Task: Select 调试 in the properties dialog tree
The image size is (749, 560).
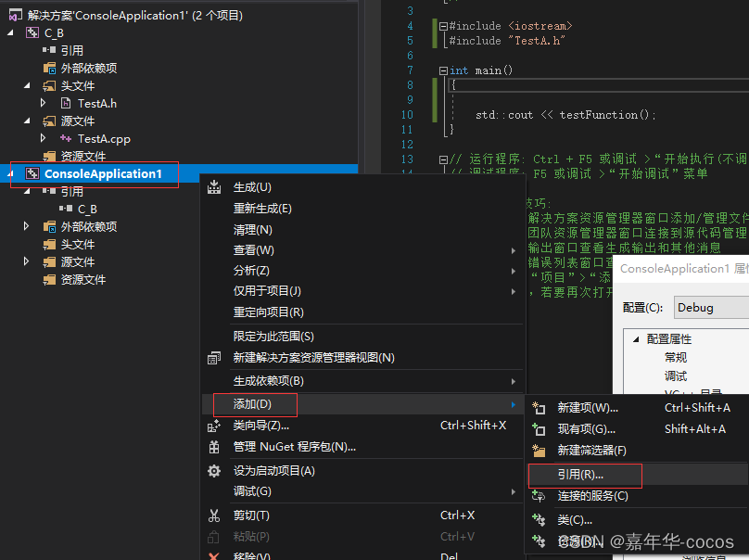Action: click(676, 376)
